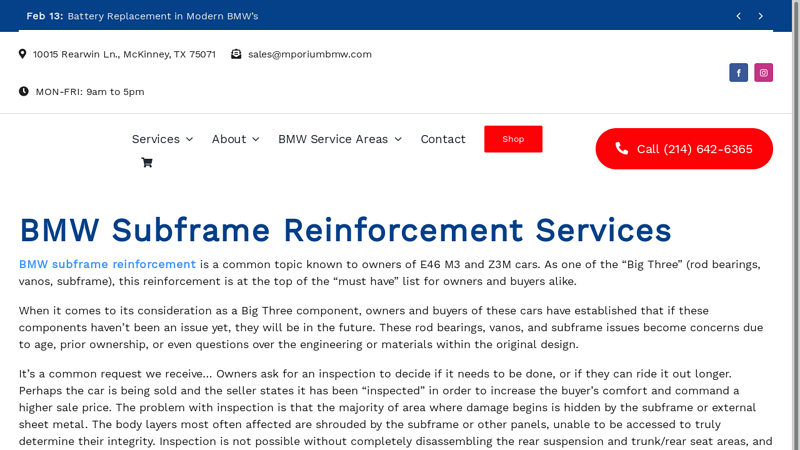Screen dimensions: 800x450
Task: Click sales@mporiumbmw.com email address
Action: point(310,54)
